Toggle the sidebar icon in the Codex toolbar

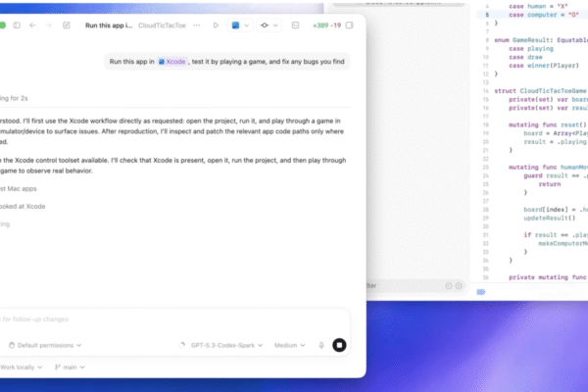17,25
